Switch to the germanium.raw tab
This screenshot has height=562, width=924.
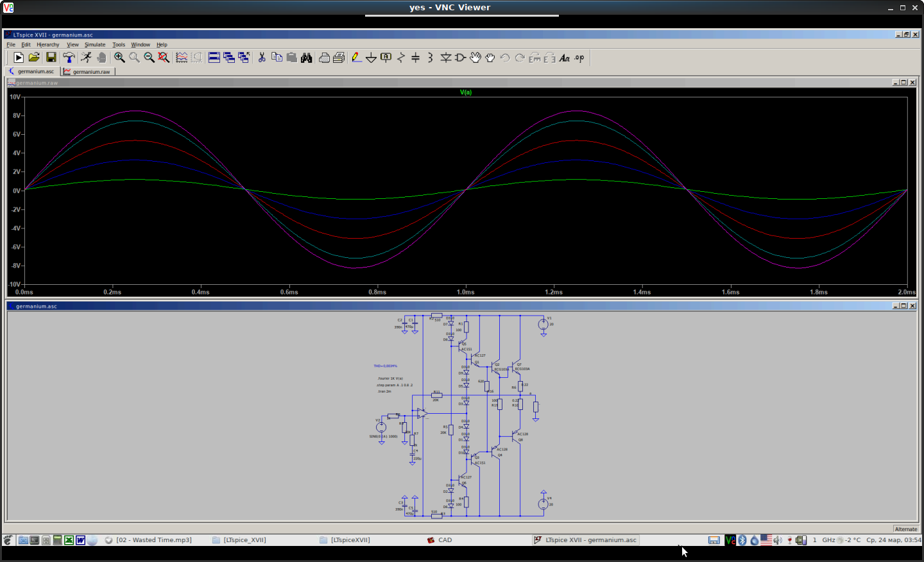click(90, 72)
